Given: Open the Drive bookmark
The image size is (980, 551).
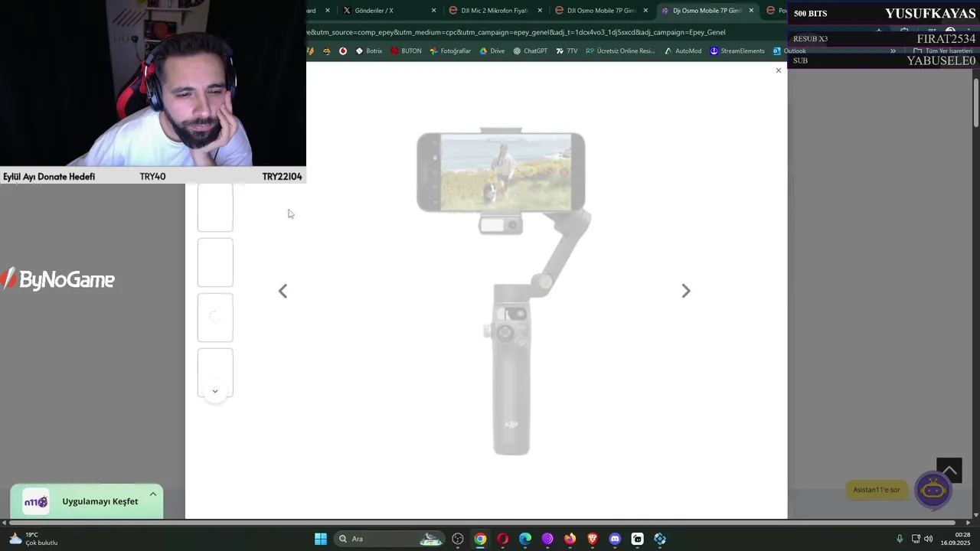Looking at the screenshot, I should 492,51.
